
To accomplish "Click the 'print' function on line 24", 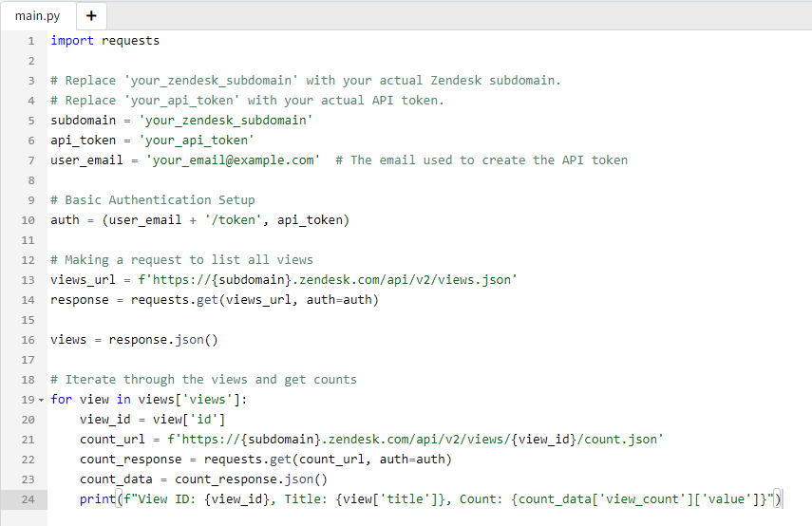I will 98,499.
